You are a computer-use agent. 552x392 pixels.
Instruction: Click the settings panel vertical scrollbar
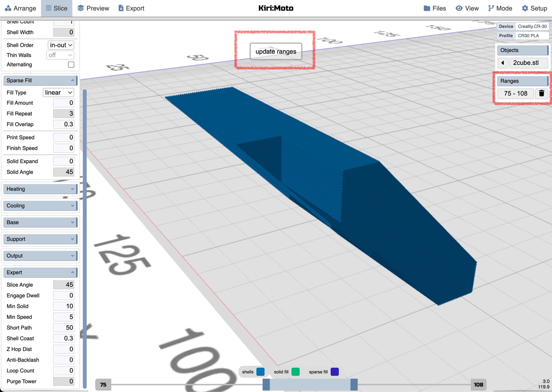[x=85, y=239]
